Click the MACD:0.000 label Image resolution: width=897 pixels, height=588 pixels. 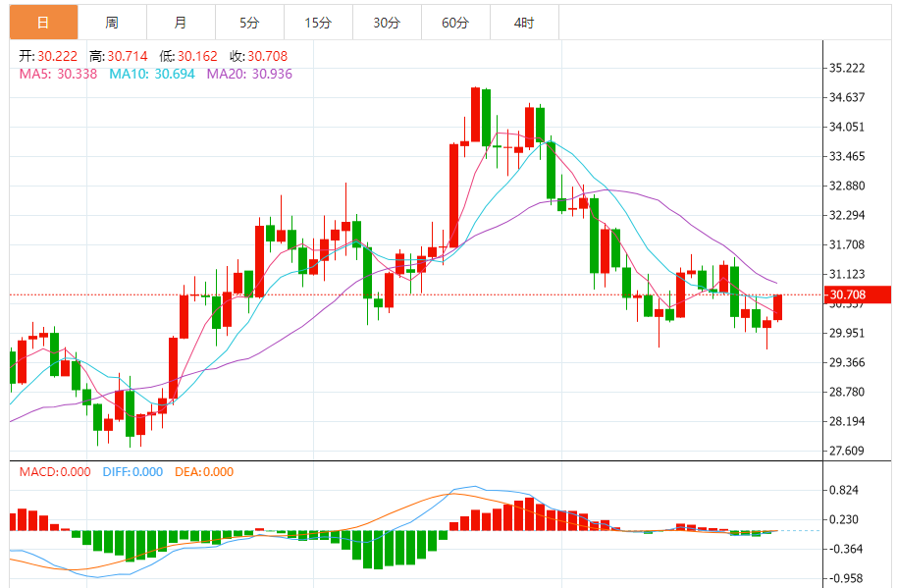55,472
